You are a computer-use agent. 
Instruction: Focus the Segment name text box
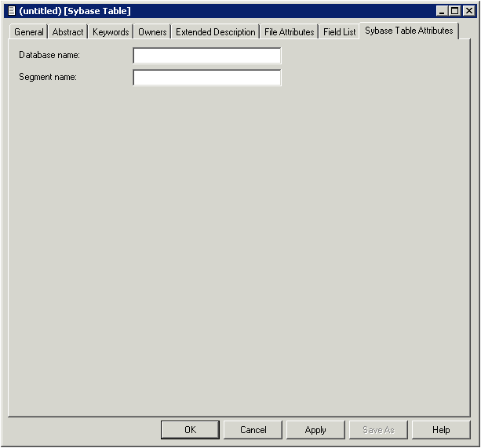click(x=206, y=78)
